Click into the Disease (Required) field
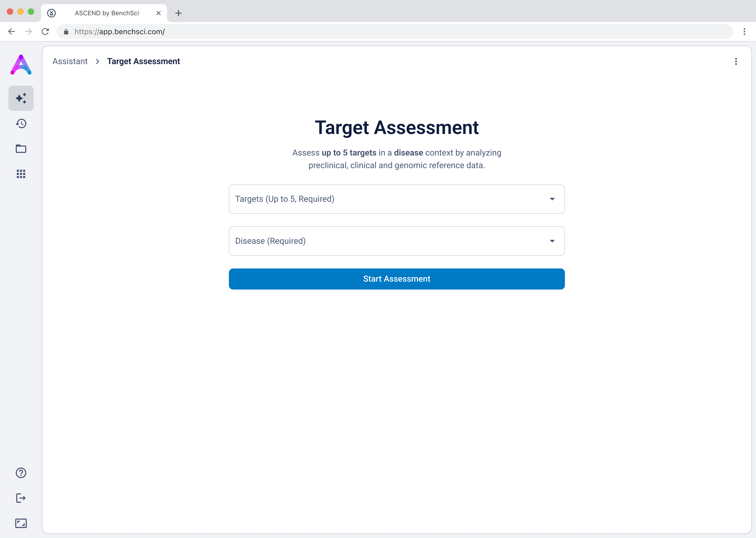The image size is (756, 538). [x=397, y=241]
